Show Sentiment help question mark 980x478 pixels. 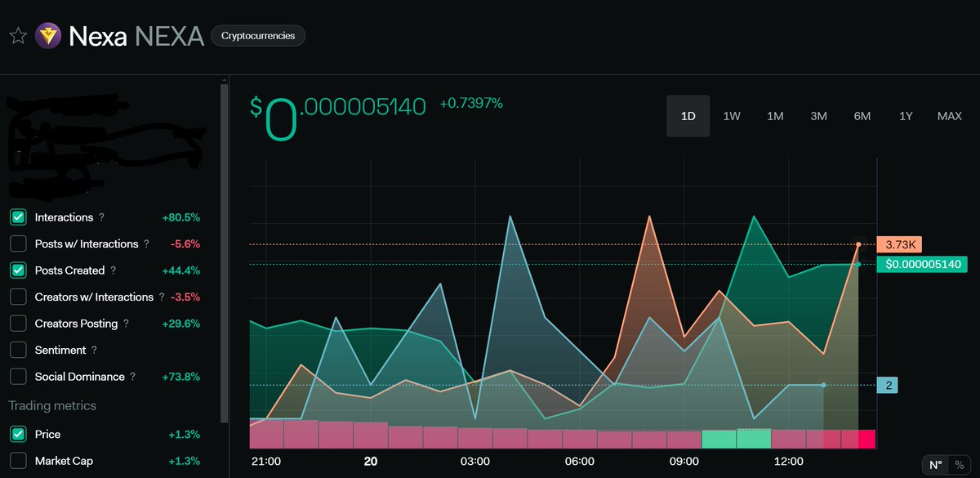pyautogui.click(x=94, y=351)
